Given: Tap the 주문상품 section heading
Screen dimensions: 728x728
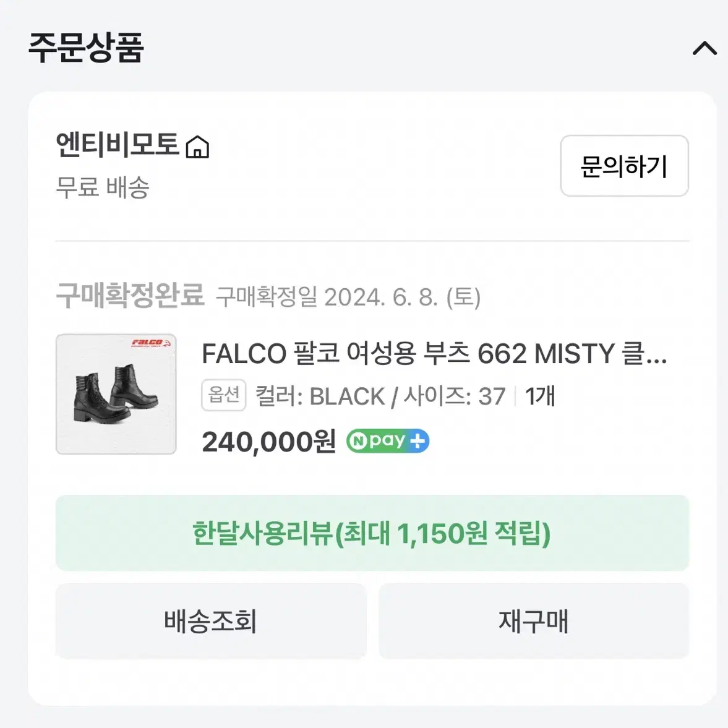Looking at the screenshot, I should click(x=86, y=48).
